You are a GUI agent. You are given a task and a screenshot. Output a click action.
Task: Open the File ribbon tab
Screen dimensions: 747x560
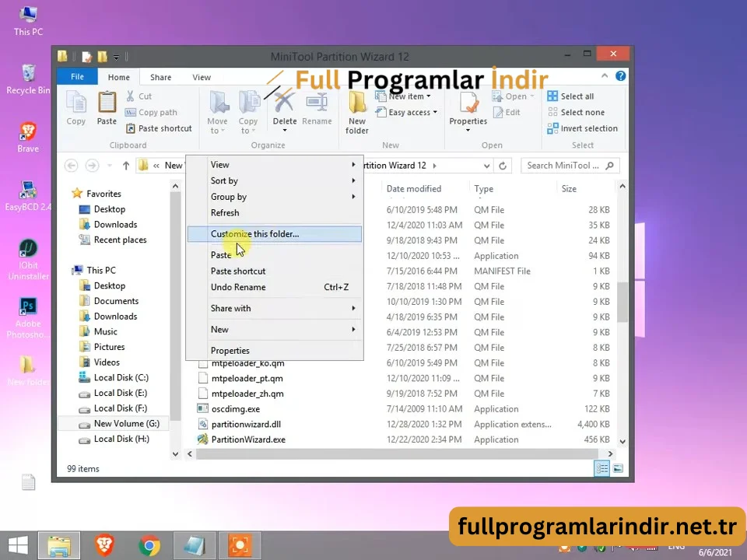point(77,77)
